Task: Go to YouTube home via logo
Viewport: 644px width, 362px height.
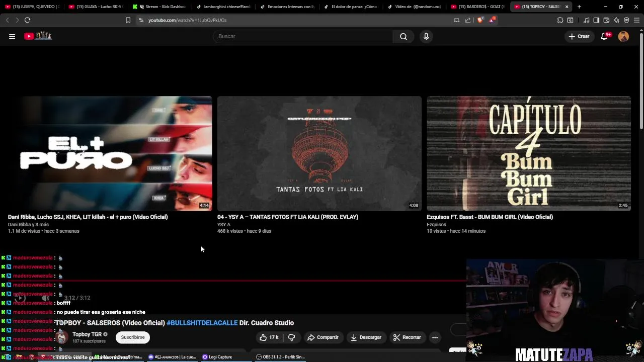Action: [x=38, y=36]
